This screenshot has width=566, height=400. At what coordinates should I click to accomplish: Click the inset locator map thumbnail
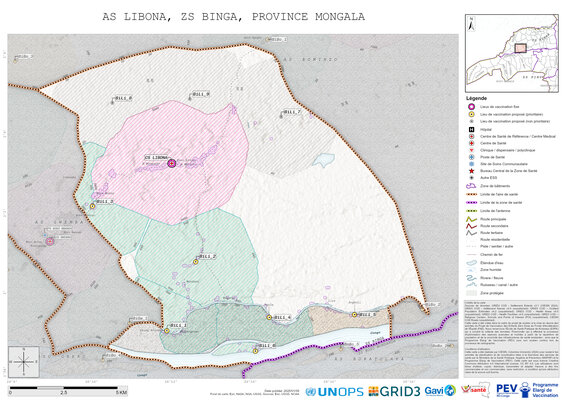pyautogui.click(x=511, y=53)
